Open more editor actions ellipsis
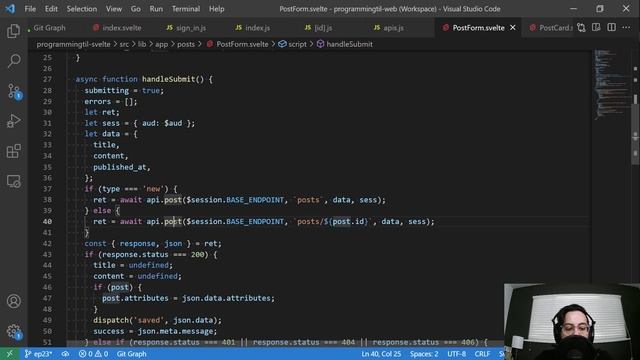640x360 pixels. click(627, 28)
